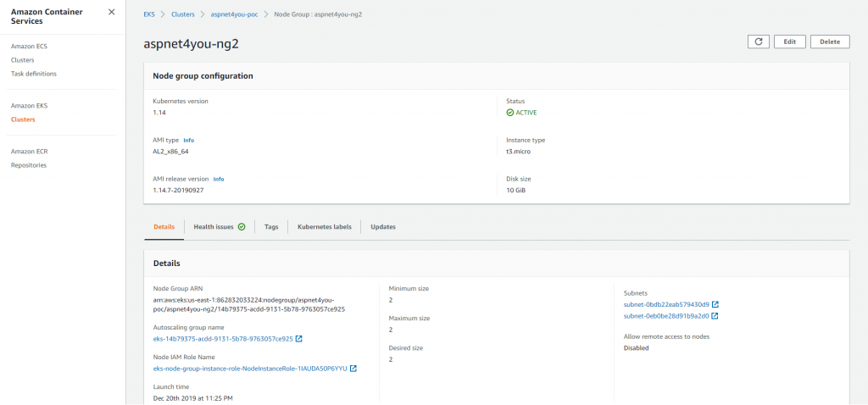Click the refresh icon button
The width and height of the screenshot is (868, 405).
(759, 42)
